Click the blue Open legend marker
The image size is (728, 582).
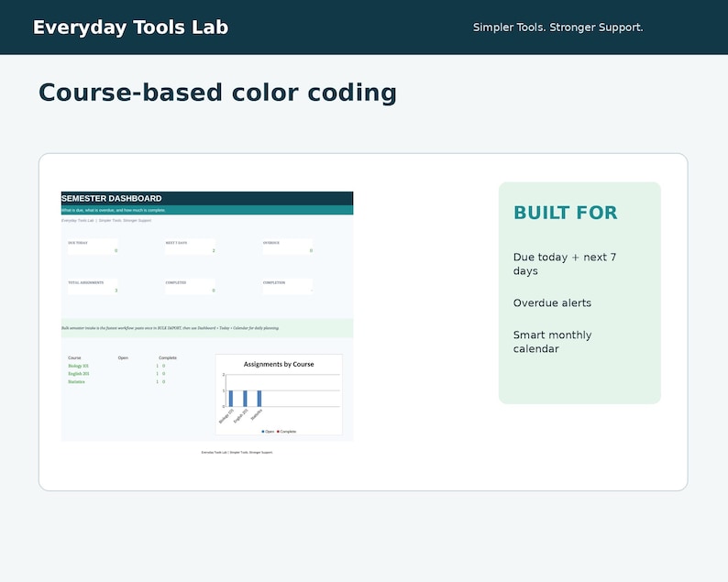point(263,432)
